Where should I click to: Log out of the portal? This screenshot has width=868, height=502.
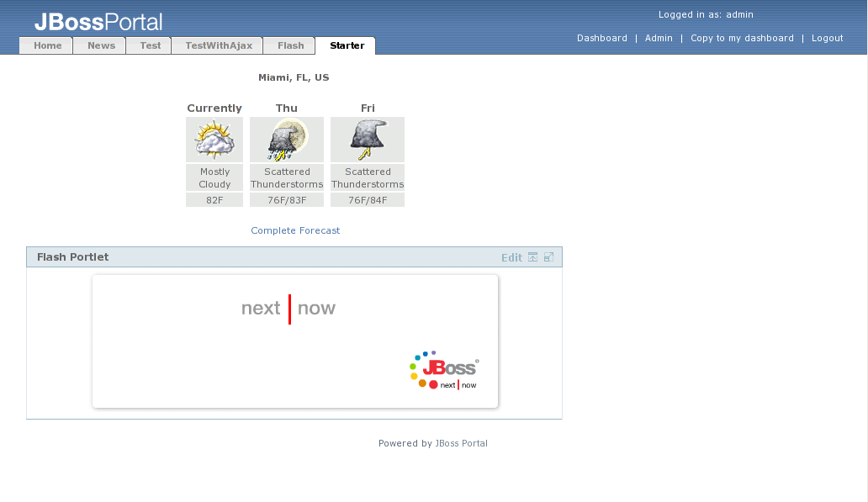click(828, 38)
